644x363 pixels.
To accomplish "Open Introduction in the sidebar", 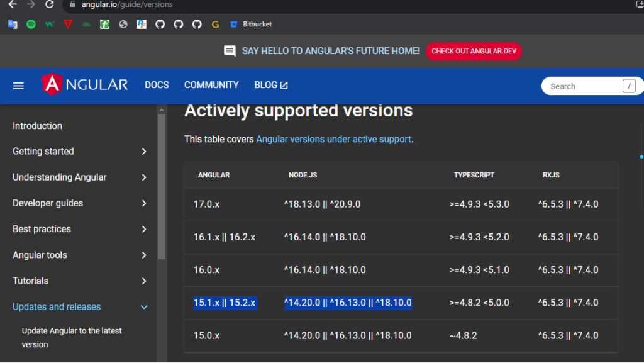I will 37,126.
